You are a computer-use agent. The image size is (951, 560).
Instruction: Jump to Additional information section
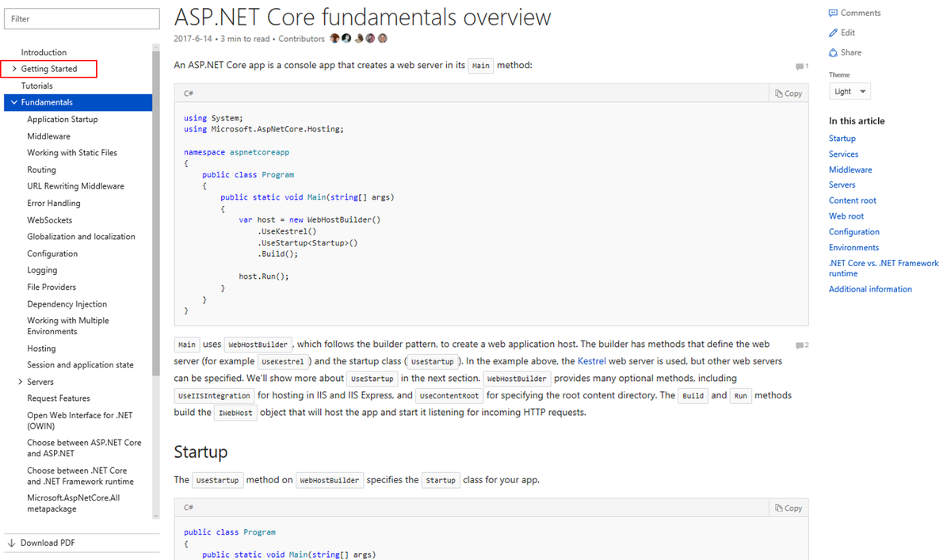click(870, 289)
